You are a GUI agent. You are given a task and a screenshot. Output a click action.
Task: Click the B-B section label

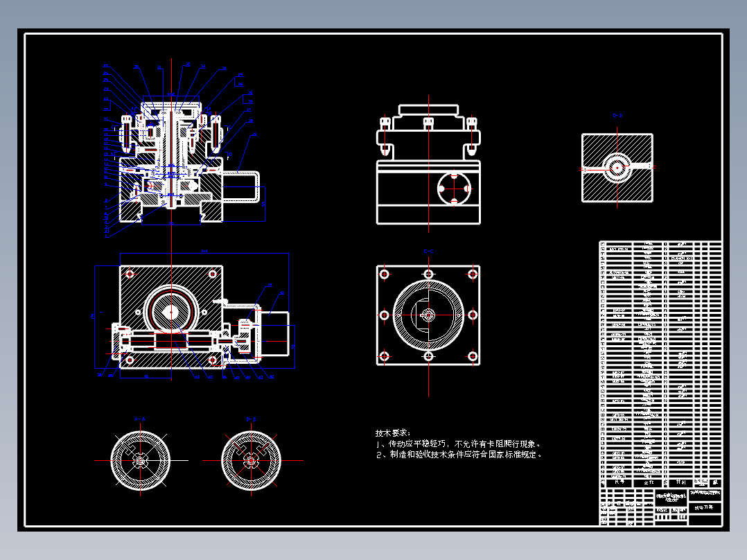pos(251,419)
